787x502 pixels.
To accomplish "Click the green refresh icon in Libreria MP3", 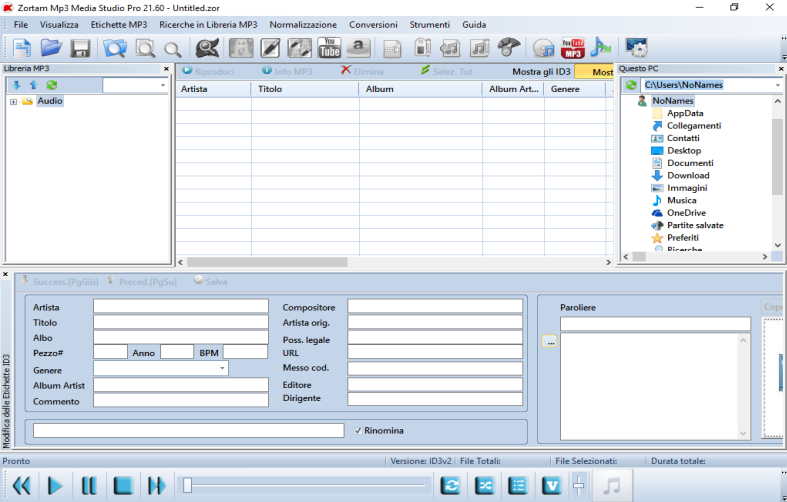I will tap(51, 85).
